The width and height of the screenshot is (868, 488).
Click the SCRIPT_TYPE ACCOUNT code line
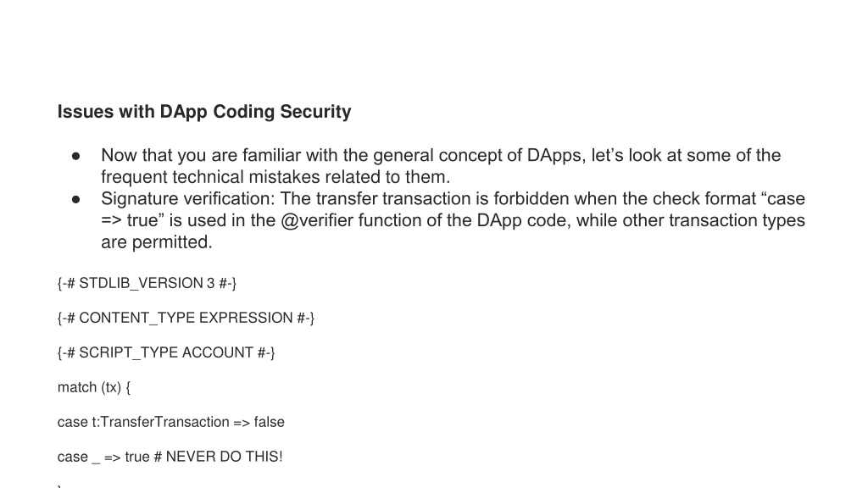pos(166,353)
